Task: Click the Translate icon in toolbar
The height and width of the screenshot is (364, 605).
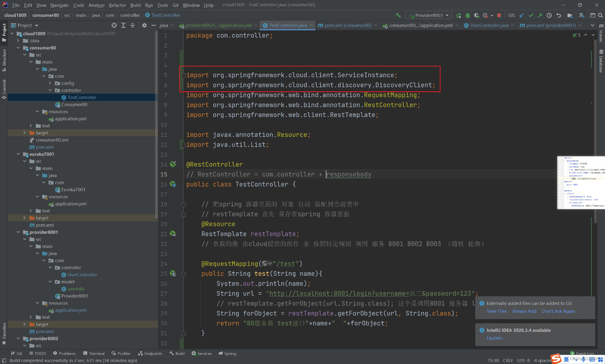Action: click(582, 15)
